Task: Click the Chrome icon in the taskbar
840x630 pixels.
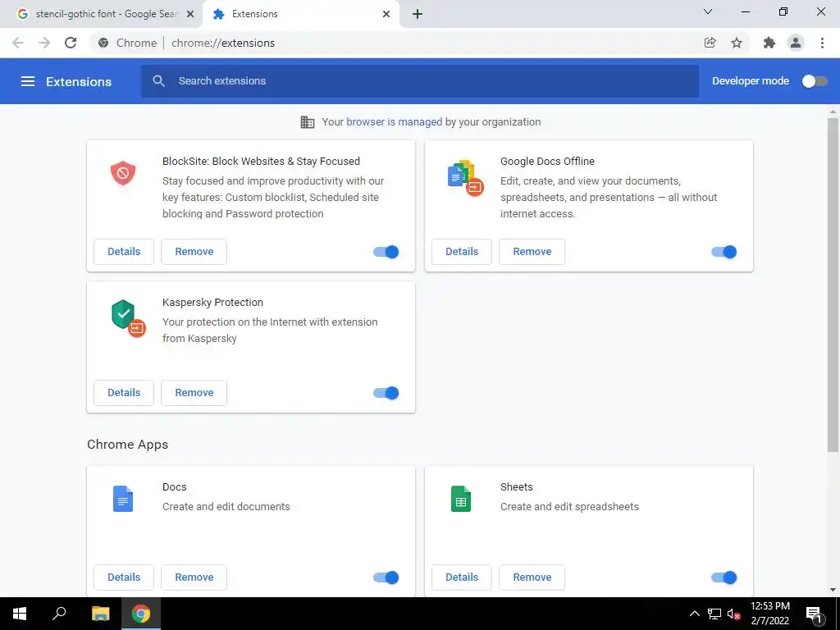Action: pyautogui.click(x=141, y=614)
